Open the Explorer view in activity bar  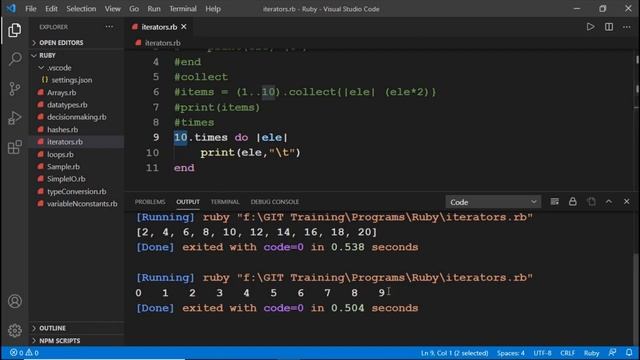(15, 30)
